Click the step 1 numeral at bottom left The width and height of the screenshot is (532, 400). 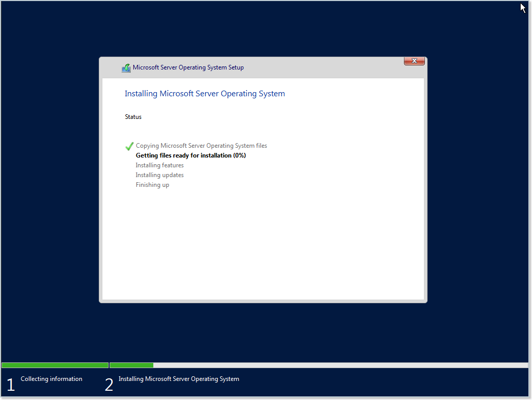click(11, 384)
